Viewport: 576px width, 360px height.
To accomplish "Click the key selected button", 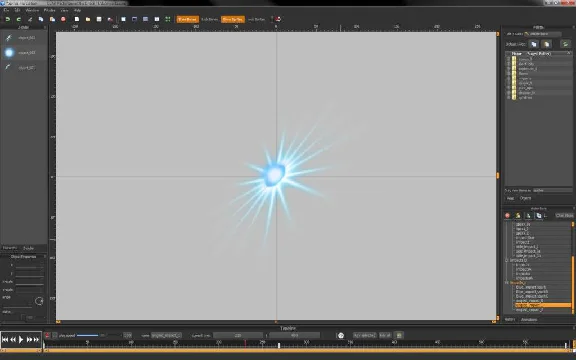I will (364, 335).
